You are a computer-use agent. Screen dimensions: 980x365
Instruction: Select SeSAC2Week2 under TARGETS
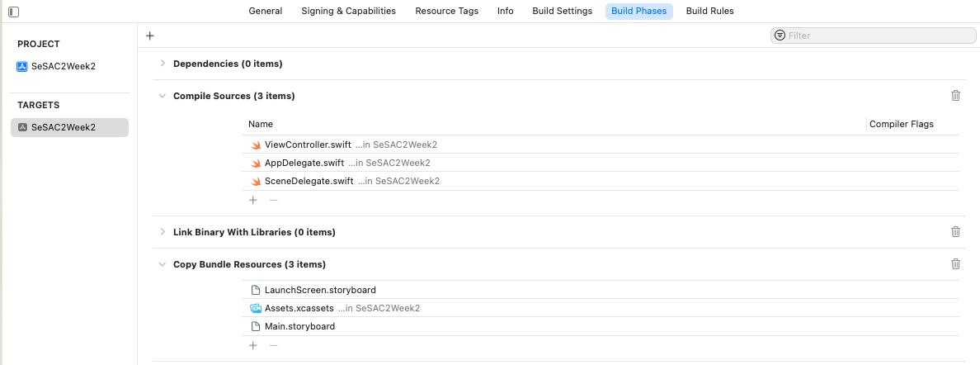69,127
